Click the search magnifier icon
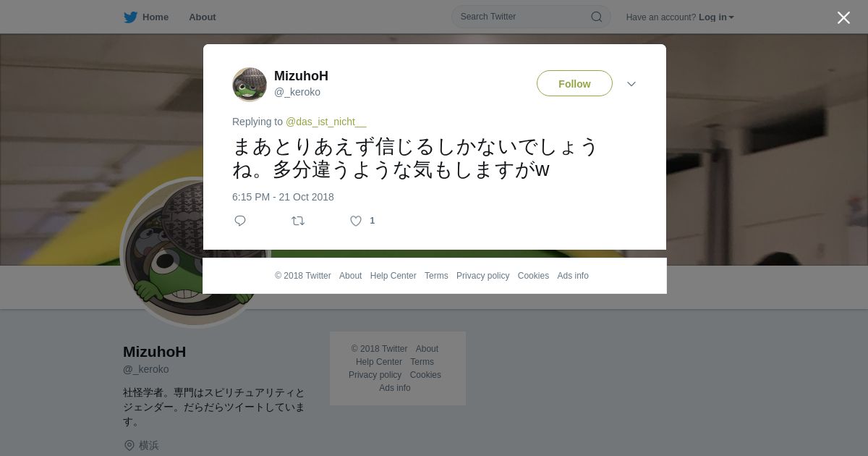The width and height of the screenshot is (868, 456). [597, 17]
